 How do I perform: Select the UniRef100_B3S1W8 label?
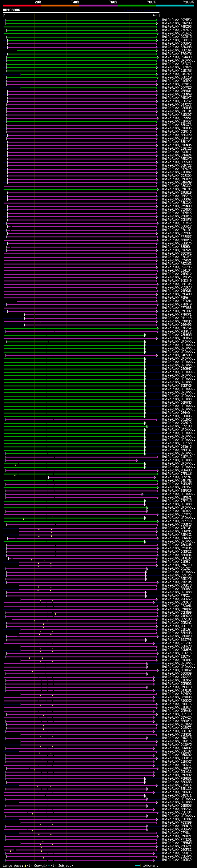(177, 426)
